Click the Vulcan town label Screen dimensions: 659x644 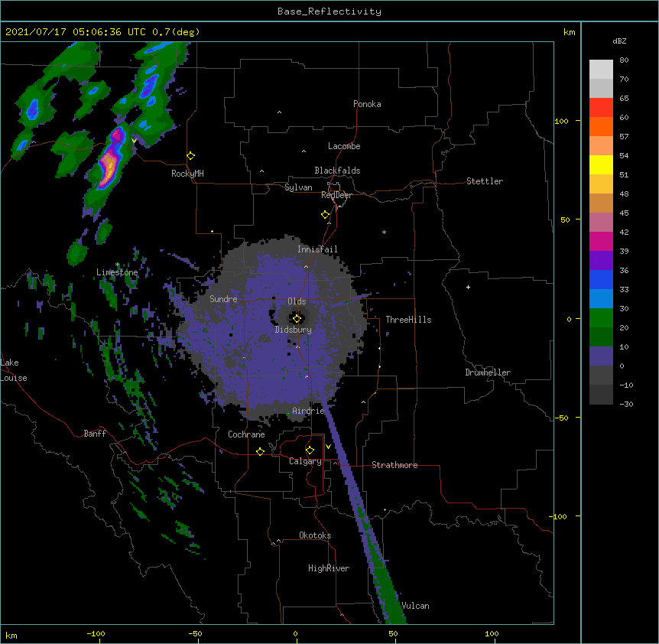[415, 606]
